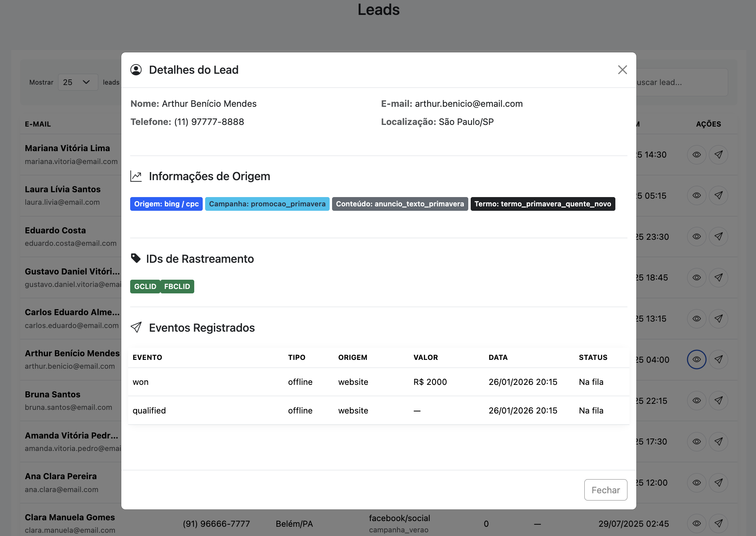Click the GCLID tracking badge

pos(145,287)
